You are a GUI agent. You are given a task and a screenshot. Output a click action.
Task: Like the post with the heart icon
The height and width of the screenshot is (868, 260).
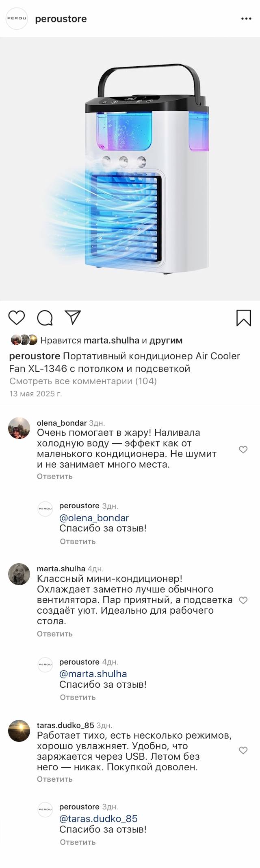point(17,317)
